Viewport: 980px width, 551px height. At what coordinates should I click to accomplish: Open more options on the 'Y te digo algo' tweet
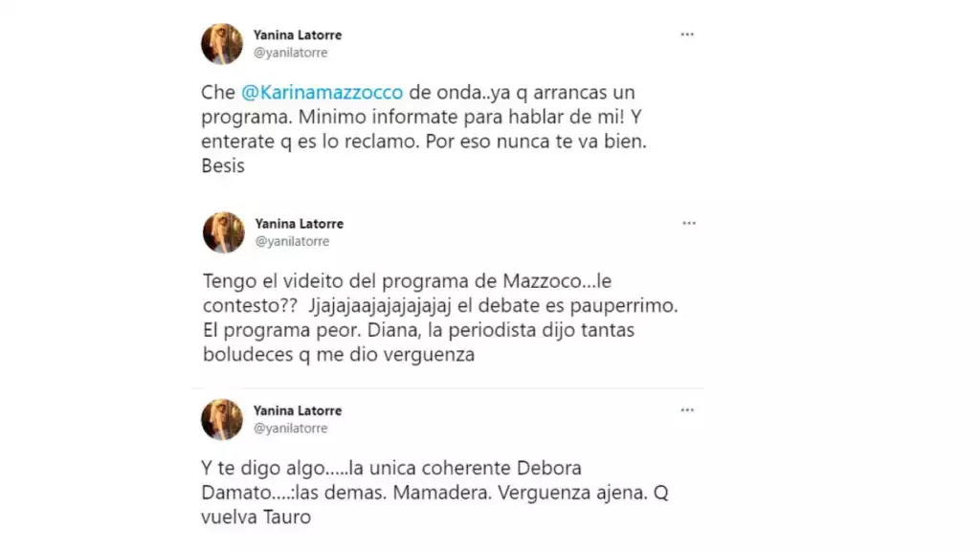coord(687,409)
